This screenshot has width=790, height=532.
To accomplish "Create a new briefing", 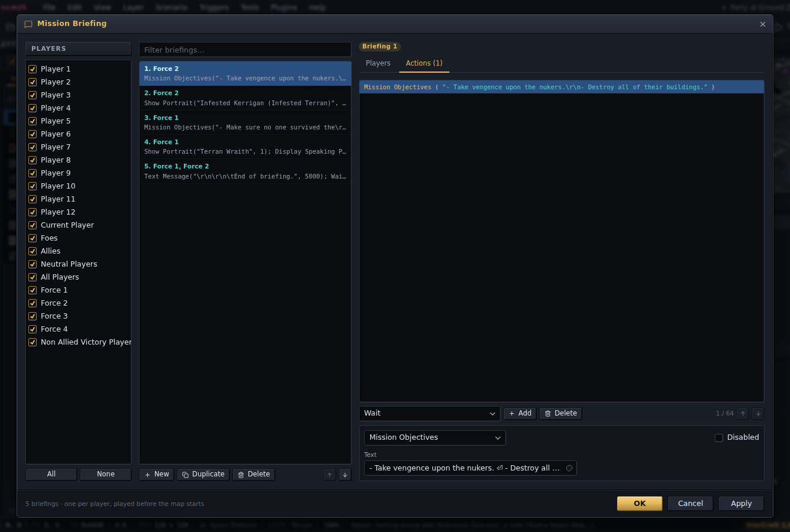I will [x=157, y=475].
